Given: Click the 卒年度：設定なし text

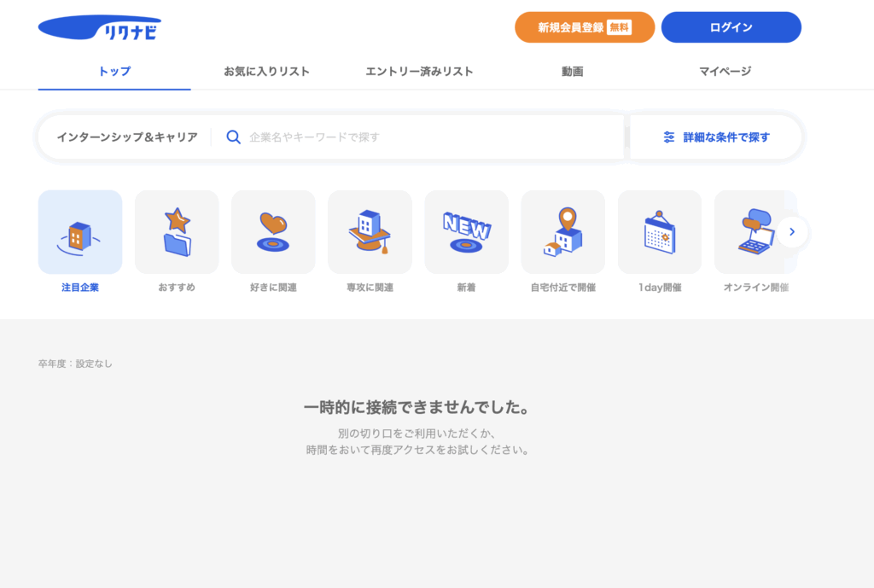Looking at the screenshot, I should pyautogui.click(x=75, y=364).
